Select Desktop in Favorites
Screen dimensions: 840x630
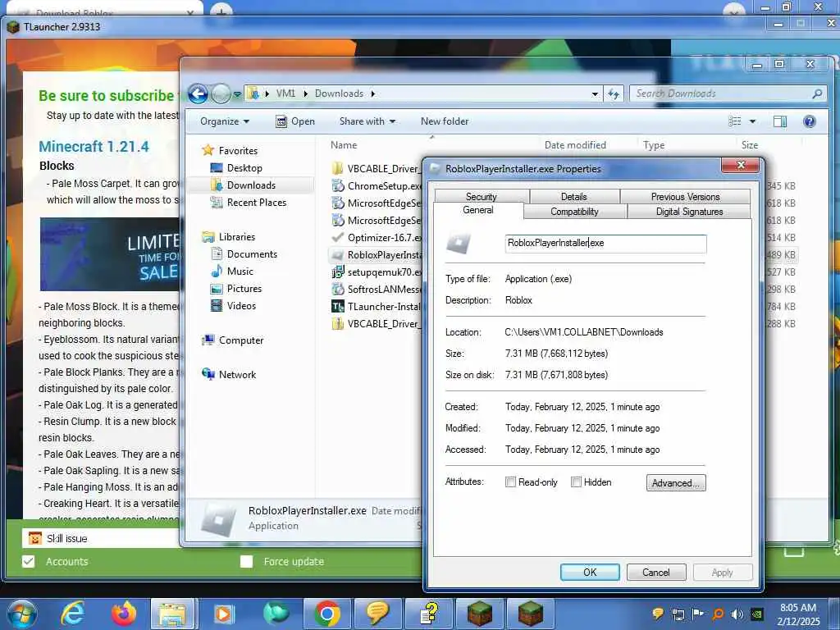tap(244, 168)
